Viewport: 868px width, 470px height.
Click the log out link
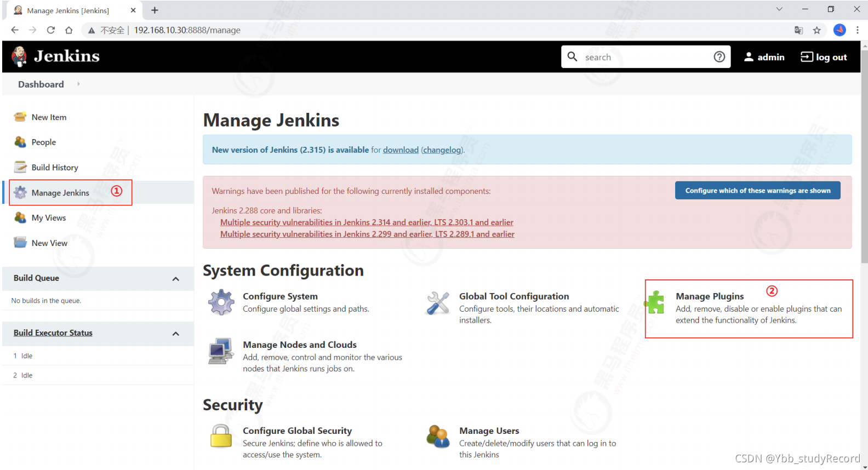824,57
